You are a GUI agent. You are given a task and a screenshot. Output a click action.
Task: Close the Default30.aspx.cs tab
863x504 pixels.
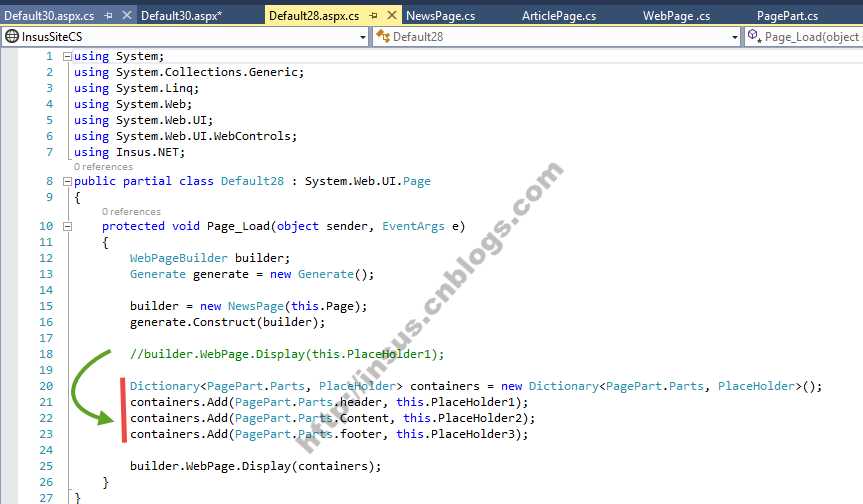point(127,15)
